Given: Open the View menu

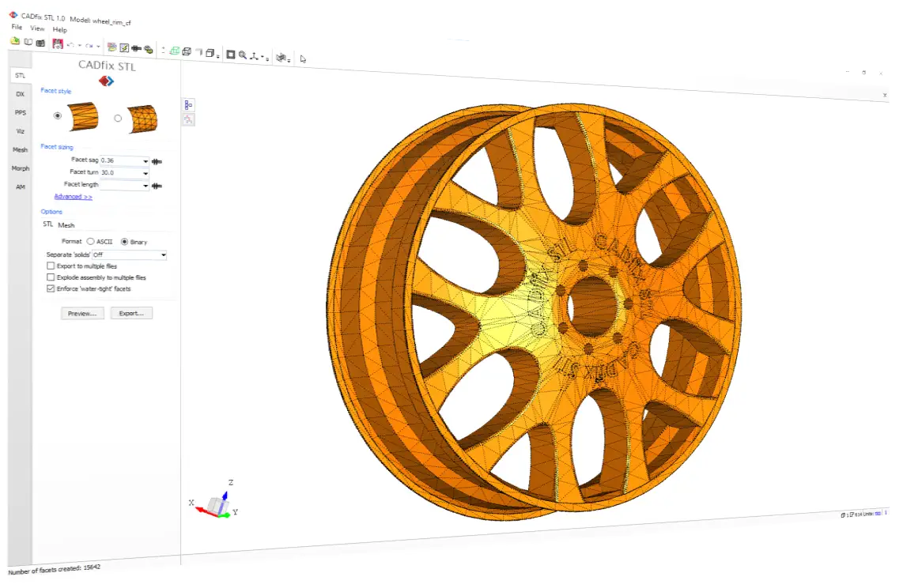Looking at the screenshot, I should coord(37,28).
